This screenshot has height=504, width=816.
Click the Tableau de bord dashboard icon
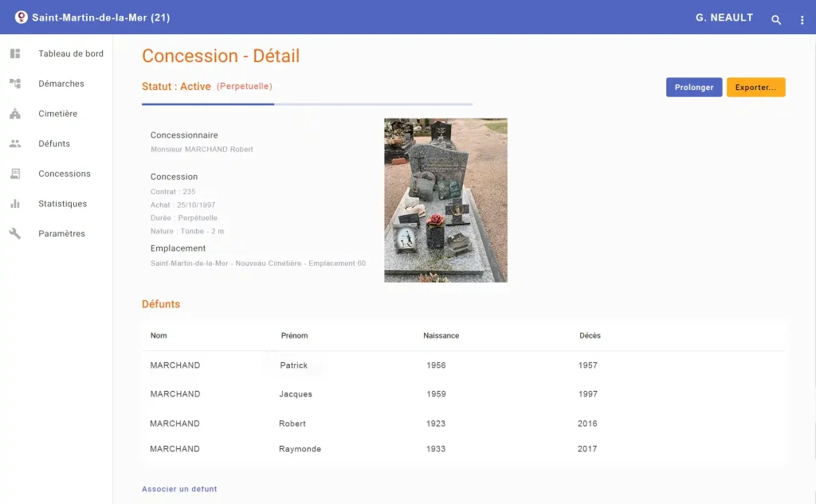click(15, 54)
